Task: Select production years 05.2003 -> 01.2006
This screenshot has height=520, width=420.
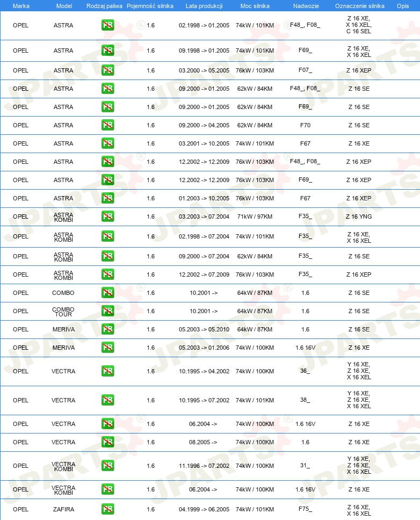Action: pyautogui.click(x=204, y=348)
